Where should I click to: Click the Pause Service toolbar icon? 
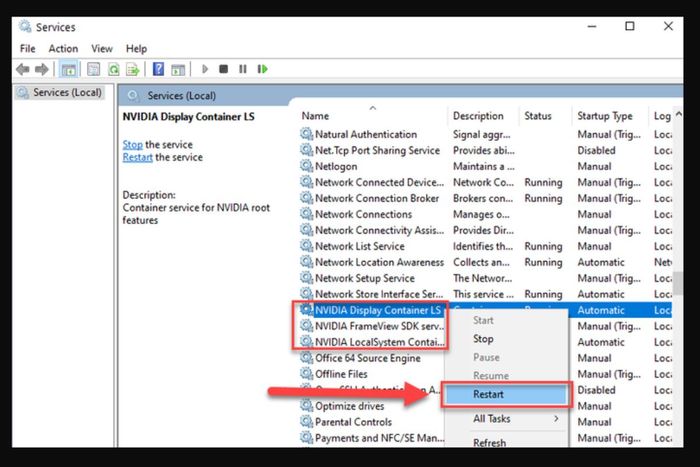click(243, 69)
